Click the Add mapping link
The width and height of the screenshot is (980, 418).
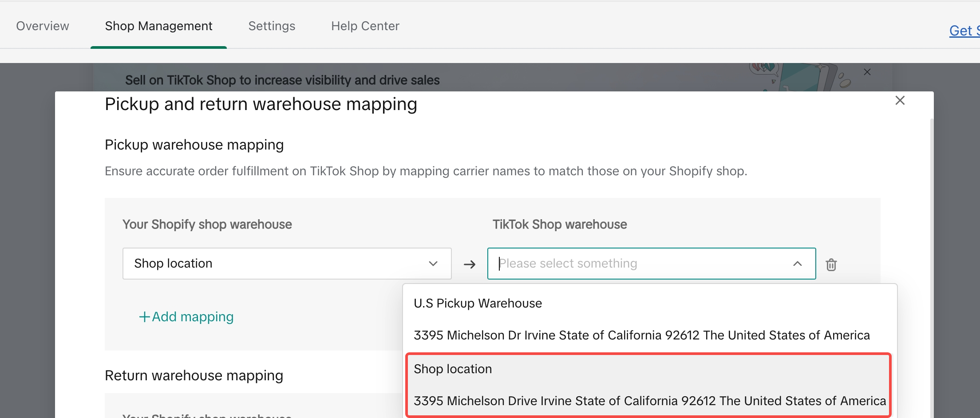(192, 317)
